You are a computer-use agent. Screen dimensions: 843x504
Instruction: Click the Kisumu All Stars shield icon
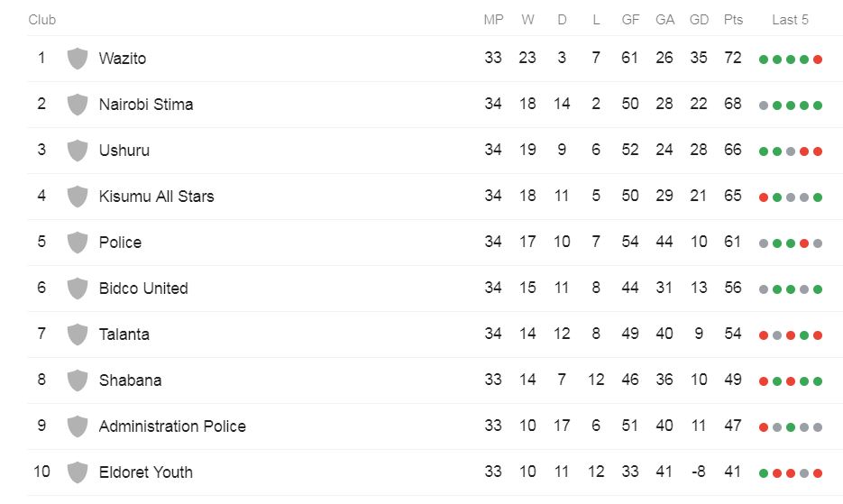[x=78, y=197]
